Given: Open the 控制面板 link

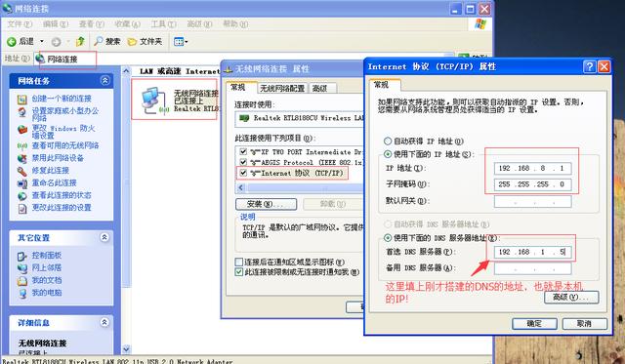Looking at the screenshot, I should [47, 256].
